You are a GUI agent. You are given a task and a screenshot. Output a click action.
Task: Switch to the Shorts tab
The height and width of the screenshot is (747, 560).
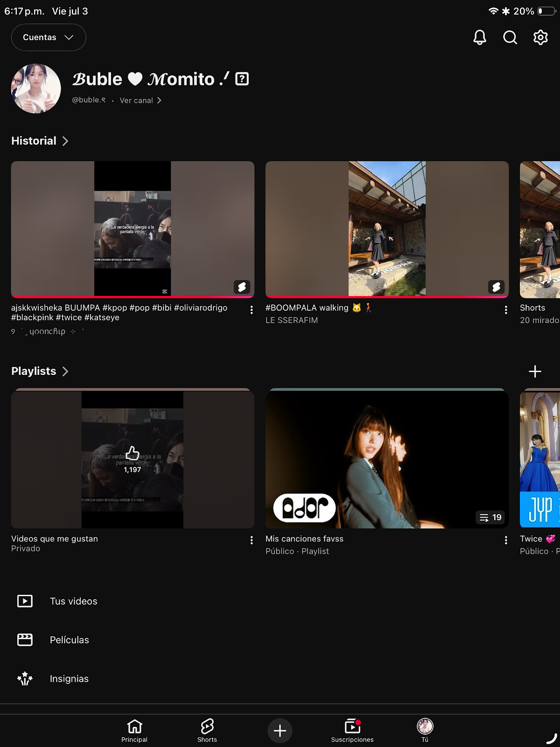(x=207, y=731)
